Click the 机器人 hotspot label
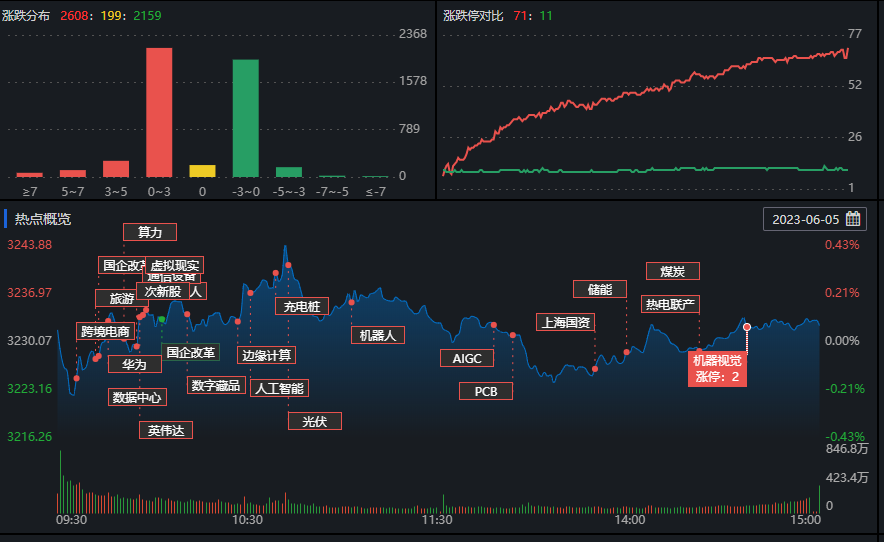 (377, 335)
